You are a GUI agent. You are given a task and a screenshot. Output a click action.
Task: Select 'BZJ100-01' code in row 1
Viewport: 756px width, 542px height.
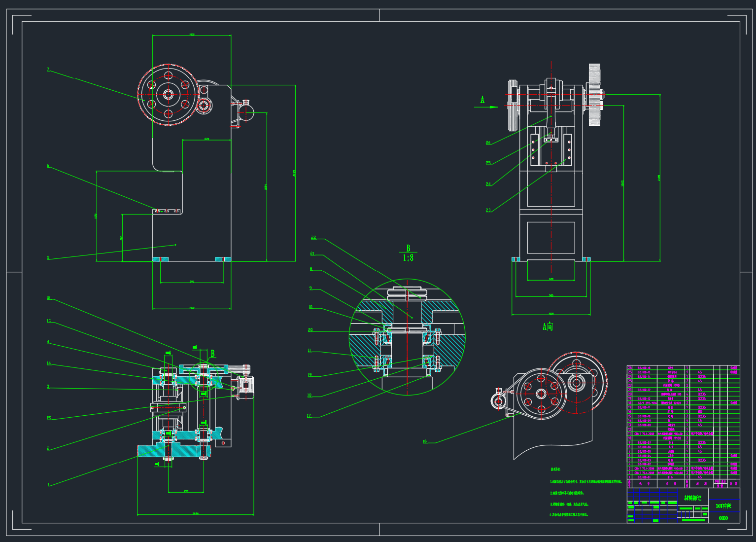coord(644,477)
